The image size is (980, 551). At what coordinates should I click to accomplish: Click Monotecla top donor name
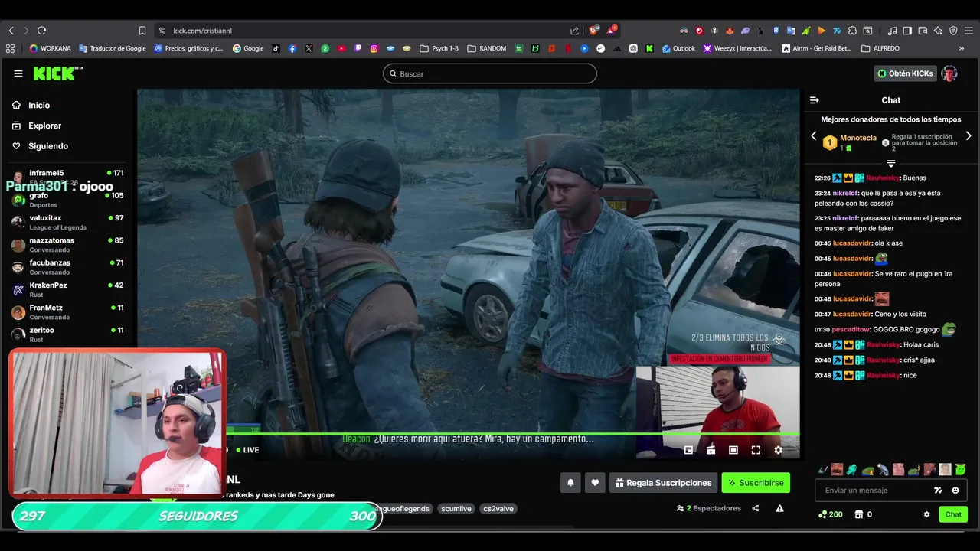coord(858,138)
